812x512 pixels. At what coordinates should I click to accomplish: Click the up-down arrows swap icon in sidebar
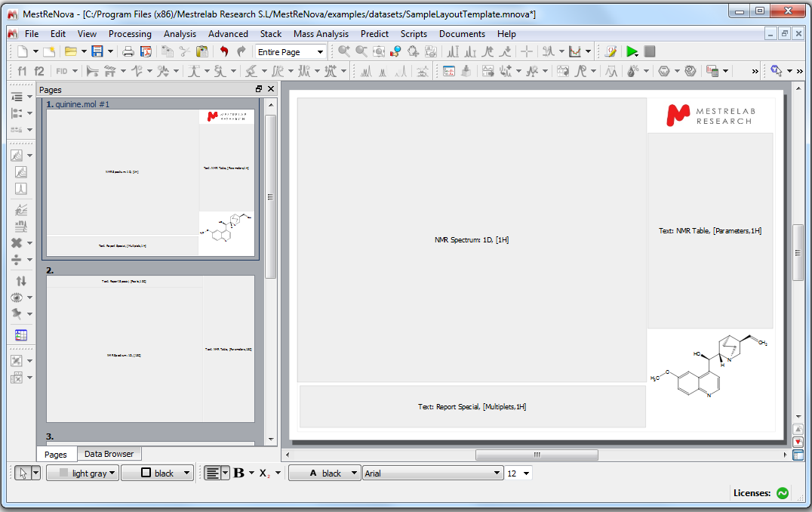pyautogui.click(x=20, y=281)
